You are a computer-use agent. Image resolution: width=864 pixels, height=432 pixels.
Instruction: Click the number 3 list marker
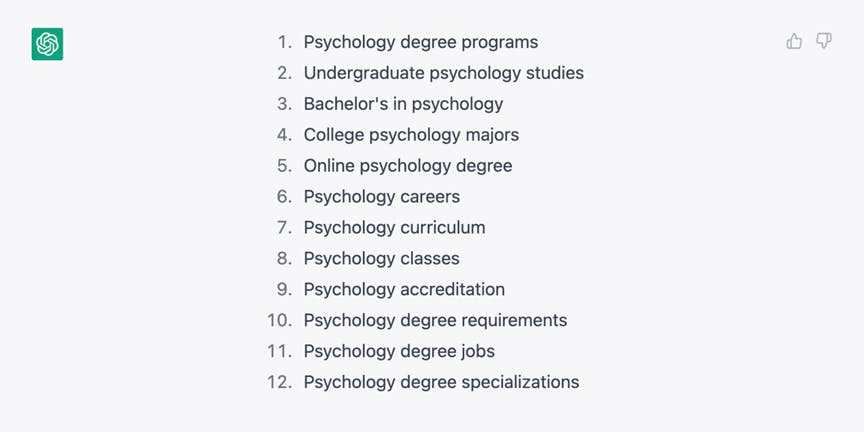284,104
